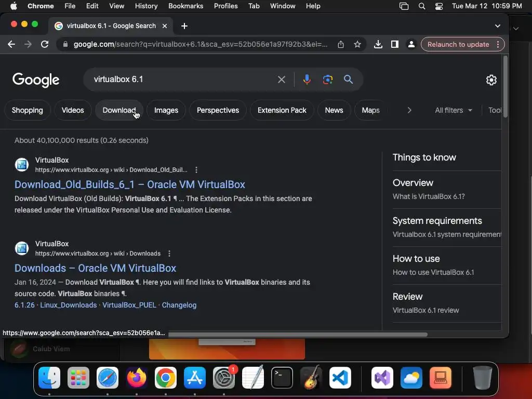Select the Perspectives filter chip
Image resolution: width=532 pixels, height=399 pixels.
pyautogui.click(x=218, y=110)
